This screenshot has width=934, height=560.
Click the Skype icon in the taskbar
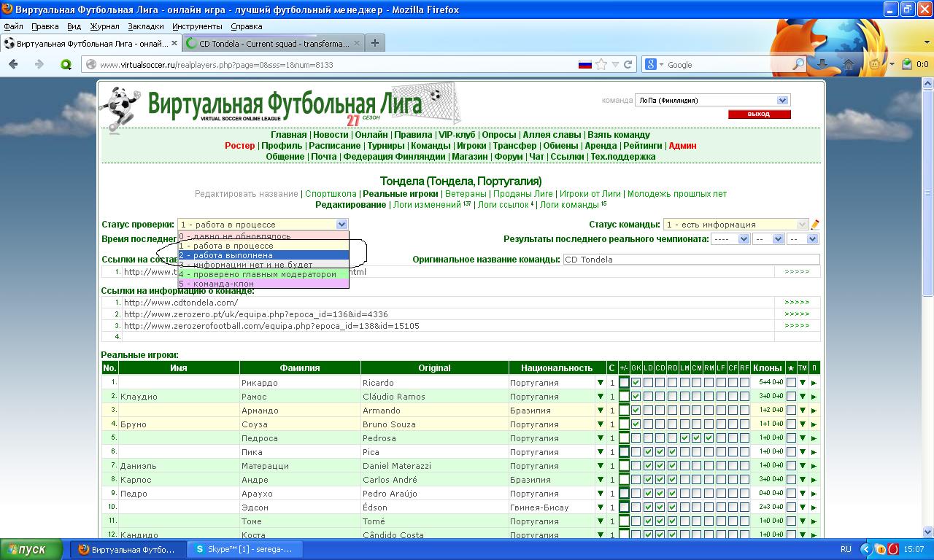coord(199,550)
